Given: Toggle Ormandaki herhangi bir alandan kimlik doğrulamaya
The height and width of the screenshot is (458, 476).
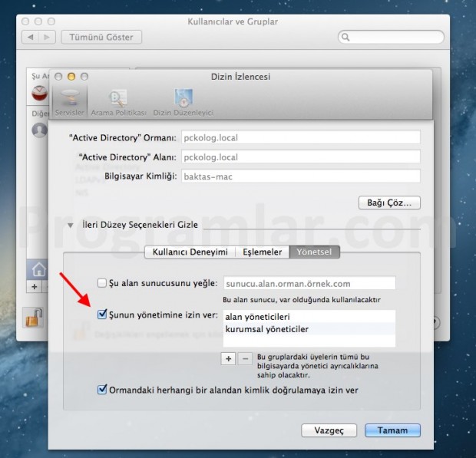Looking at the screenshot, I should coord(102,390).
